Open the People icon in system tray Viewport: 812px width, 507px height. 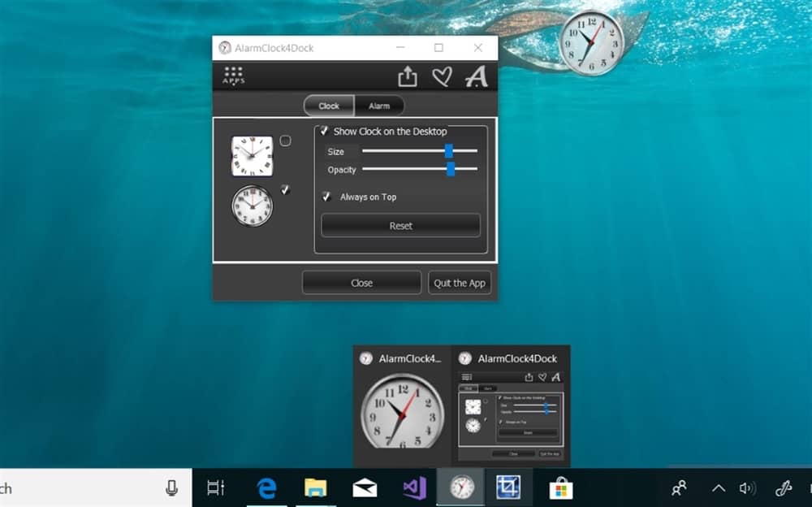(x=679, y=487)
